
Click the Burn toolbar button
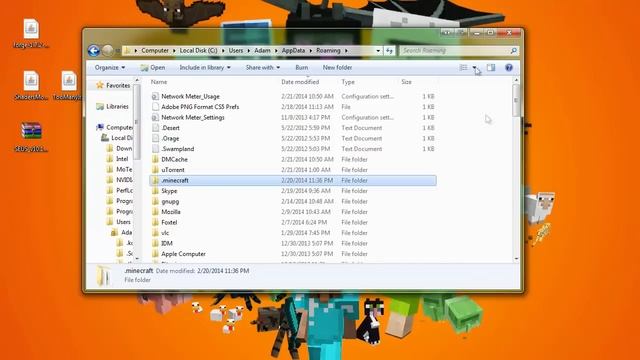[302, 68]
